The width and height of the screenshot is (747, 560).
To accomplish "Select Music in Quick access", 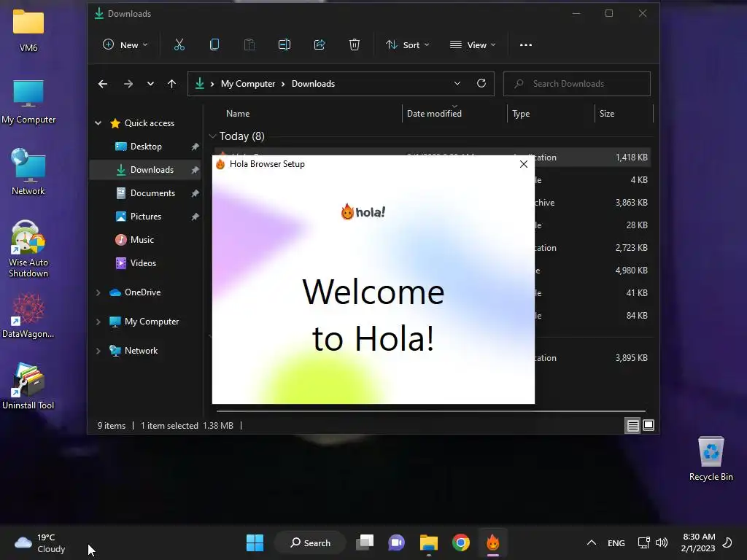I will point(145,240).
